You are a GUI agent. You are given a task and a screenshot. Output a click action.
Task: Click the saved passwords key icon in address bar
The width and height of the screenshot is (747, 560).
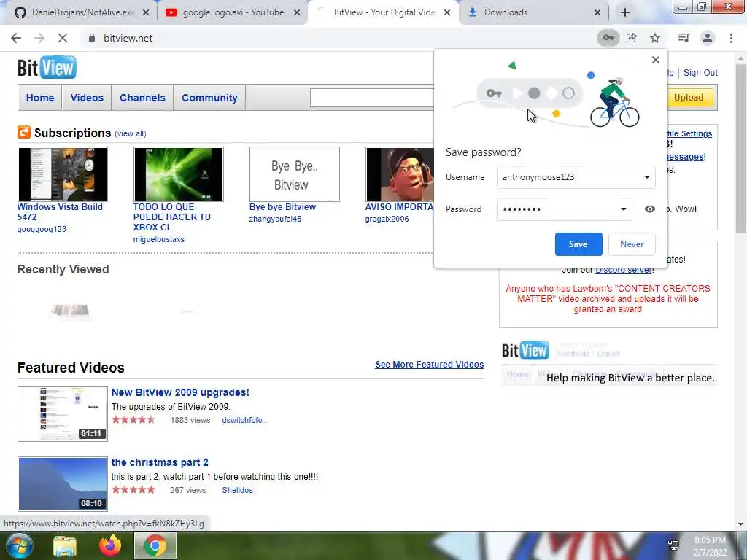608,38
